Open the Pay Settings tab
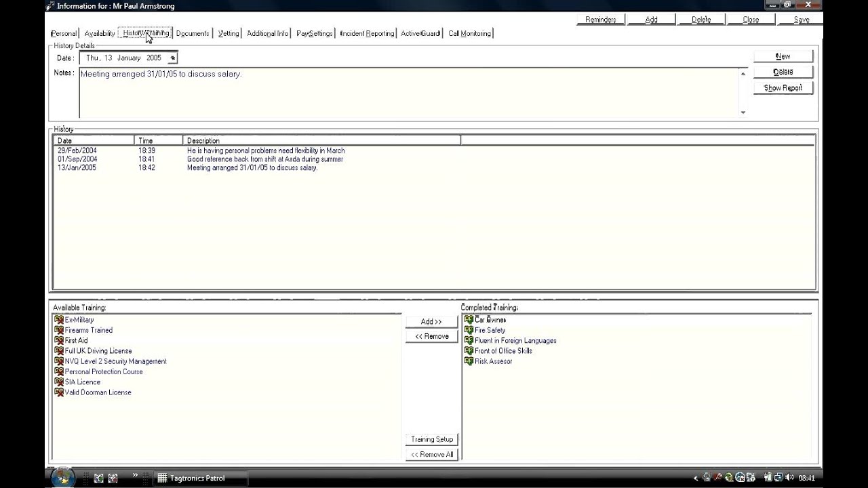This screenshot has height=488, width=868. tap(315, 33)
